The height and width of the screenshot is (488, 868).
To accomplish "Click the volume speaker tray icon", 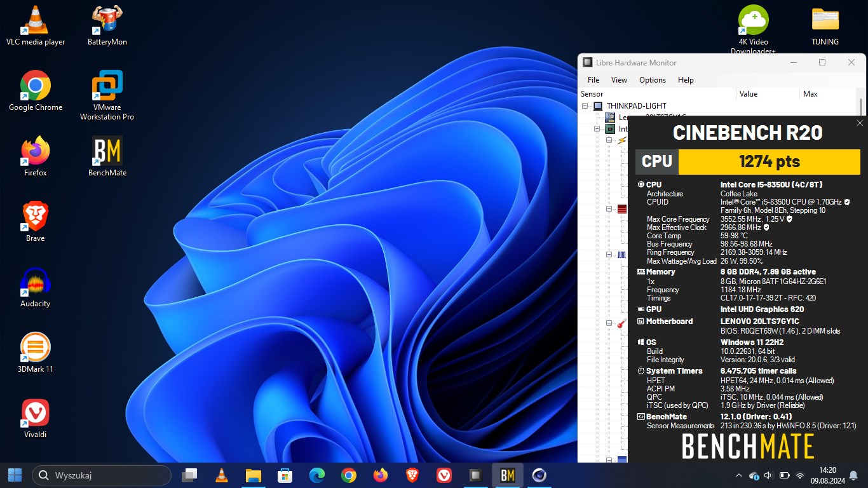I will tap(768, 475).
